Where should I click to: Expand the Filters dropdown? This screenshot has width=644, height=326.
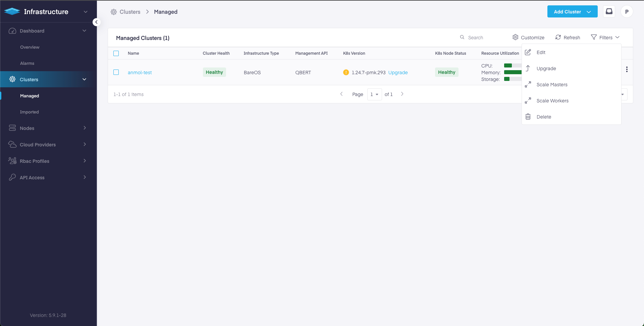605,38
